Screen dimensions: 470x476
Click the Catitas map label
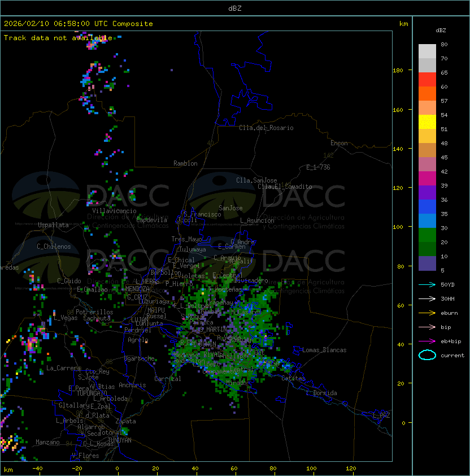click(293, 379)
